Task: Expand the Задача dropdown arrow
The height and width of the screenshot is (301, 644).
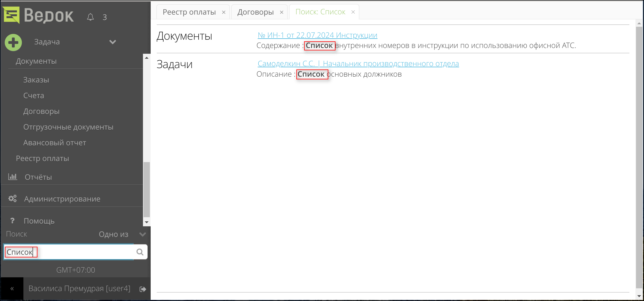Action: point(113,42)
